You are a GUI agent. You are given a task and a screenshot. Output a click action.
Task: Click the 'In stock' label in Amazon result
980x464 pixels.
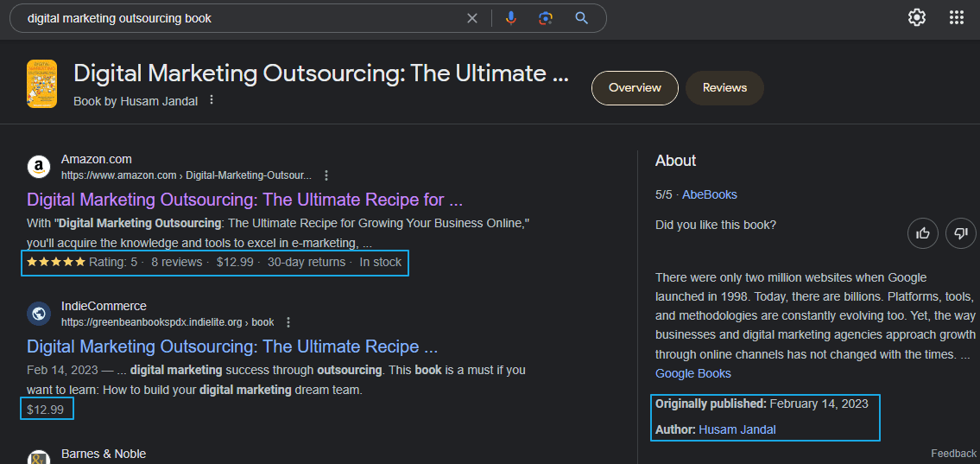(x=380, y=262)
